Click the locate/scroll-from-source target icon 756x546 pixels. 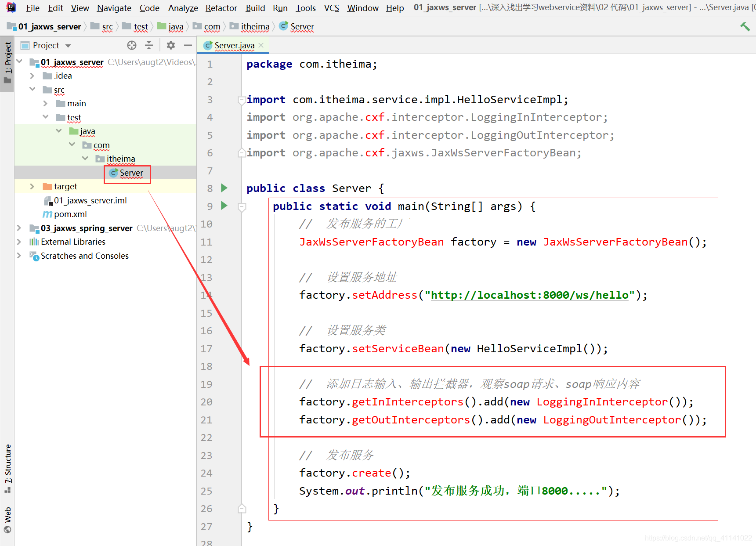point(132,45)
